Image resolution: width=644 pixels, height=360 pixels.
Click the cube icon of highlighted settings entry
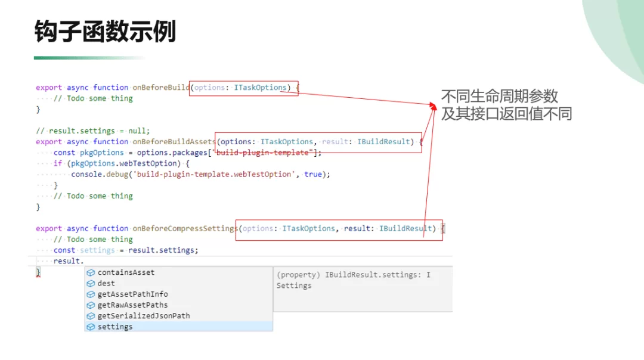point(91,327)
